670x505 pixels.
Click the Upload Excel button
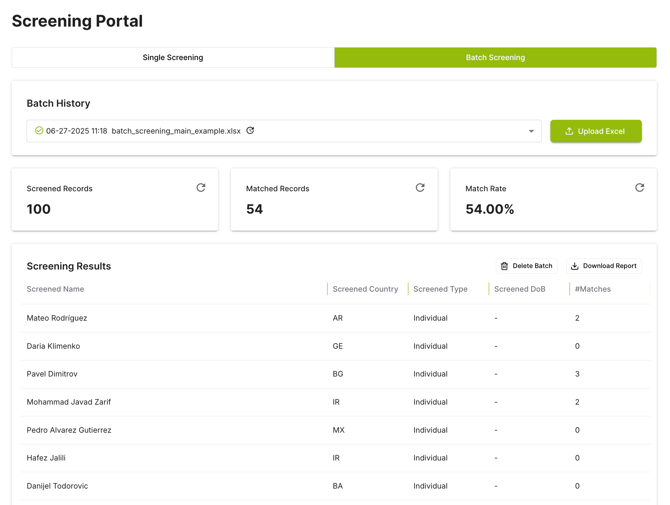[x=596, y=131]
